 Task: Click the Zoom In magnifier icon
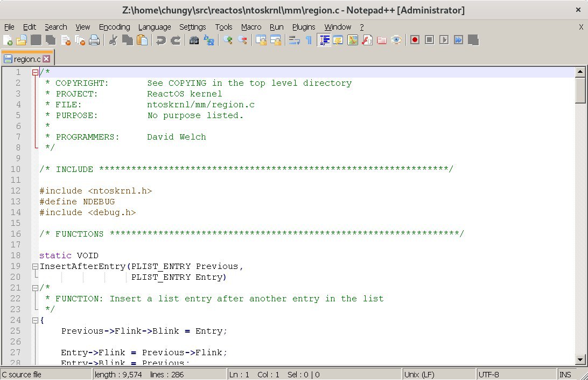click(228, 40)
